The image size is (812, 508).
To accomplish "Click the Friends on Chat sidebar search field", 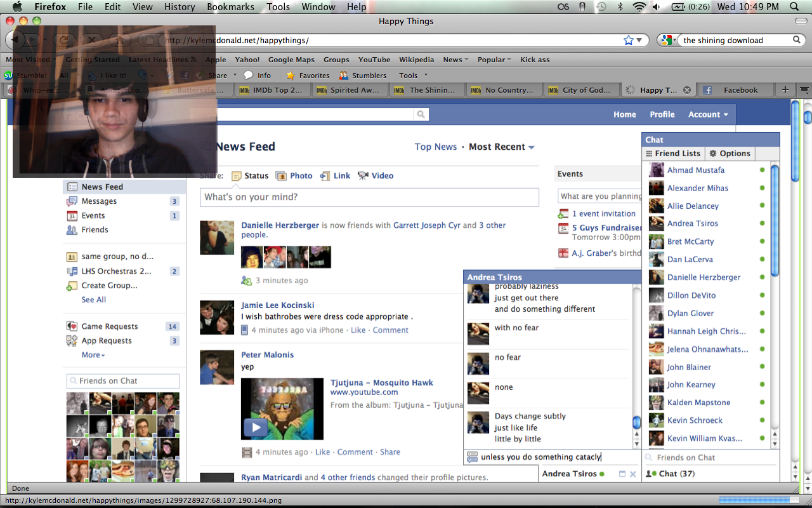I will 123,381.
